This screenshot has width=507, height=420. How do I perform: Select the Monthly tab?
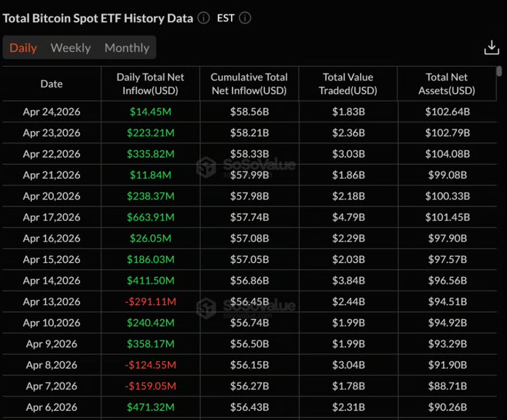pyautogui.click(x=127, y=48)
